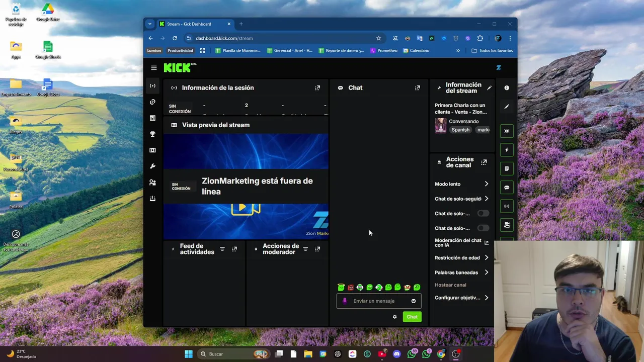Open the Prometheo bookmark
The width and height of the screenshot is (644, 362).
pyautogui.click(x=384, y=51)
